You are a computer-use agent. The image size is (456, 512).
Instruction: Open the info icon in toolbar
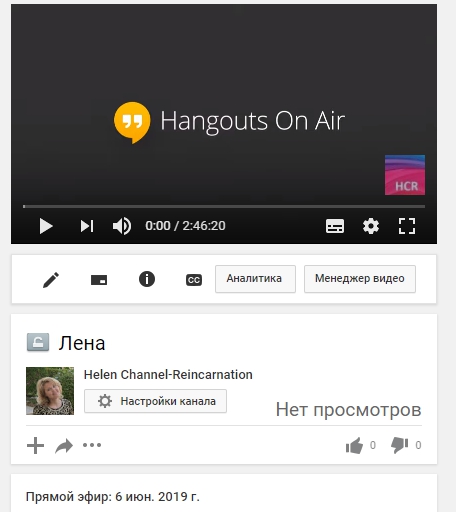click(147, 279)
